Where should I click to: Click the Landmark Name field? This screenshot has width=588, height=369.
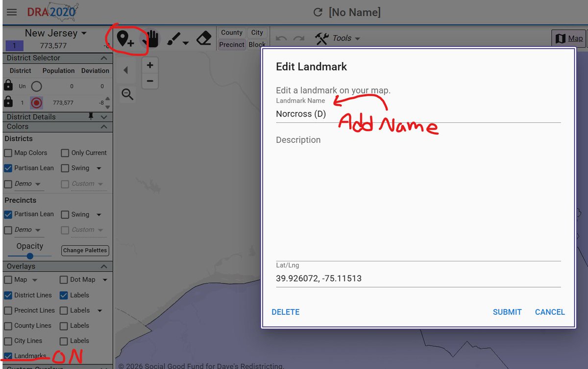coord(418,114)
